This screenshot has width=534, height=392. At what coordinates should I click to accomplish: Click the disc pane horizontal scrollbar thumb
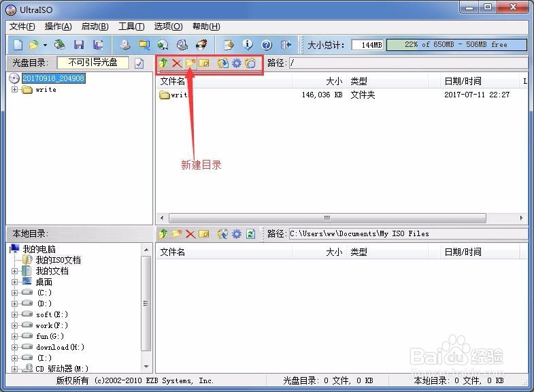[327, 218]
